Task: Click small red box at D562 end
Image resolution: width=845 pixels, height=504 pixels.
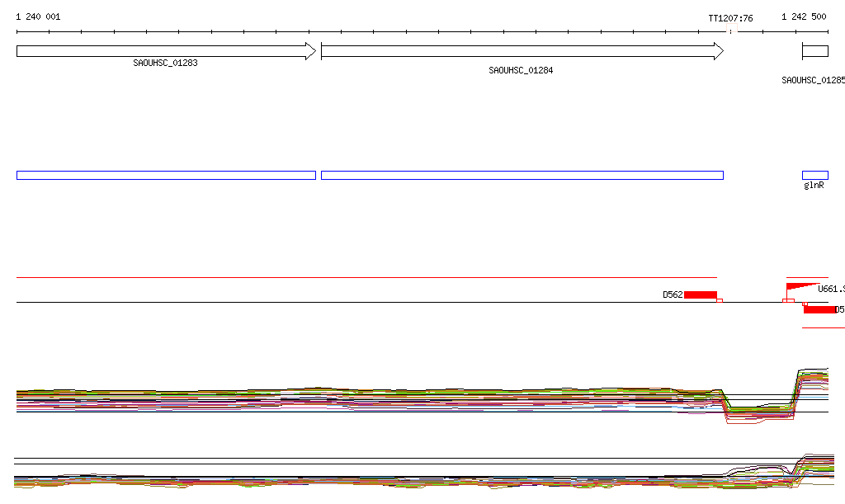Action: [720, 300]
